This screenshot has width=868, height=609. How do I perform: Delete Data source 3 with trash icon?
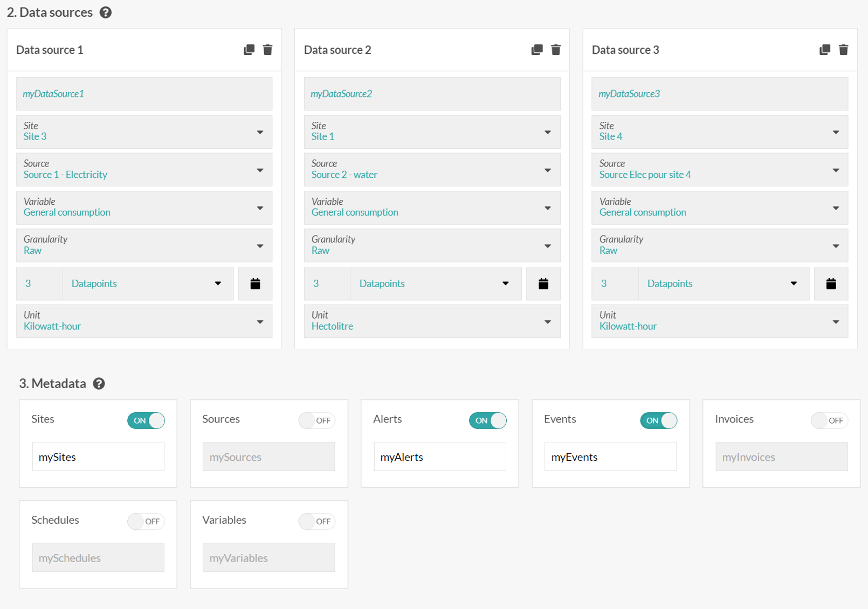(x=843, y=50)
